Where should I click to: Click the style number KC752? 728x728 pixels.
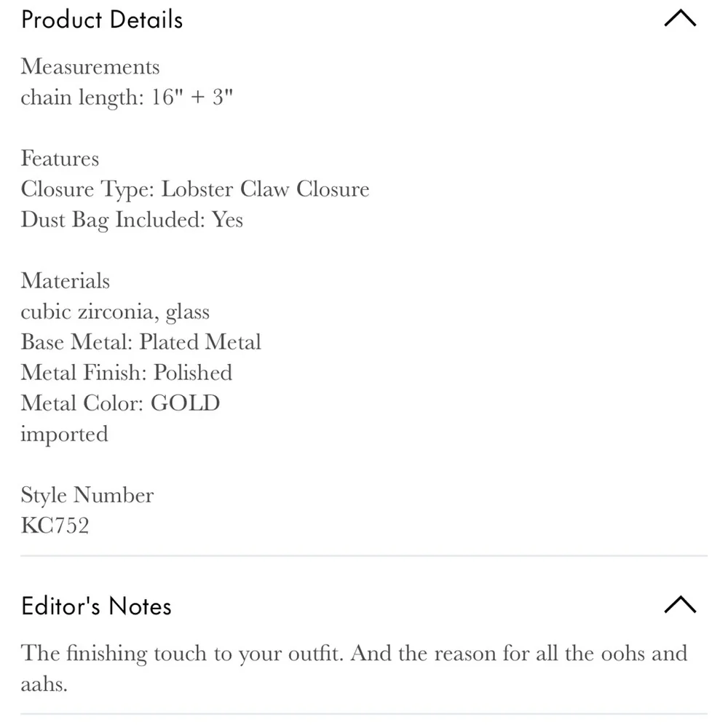pos(55,526)
